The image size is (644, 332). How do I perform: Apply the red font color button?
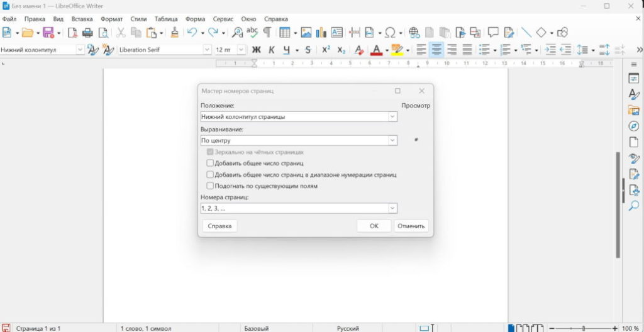pos(376,50)
